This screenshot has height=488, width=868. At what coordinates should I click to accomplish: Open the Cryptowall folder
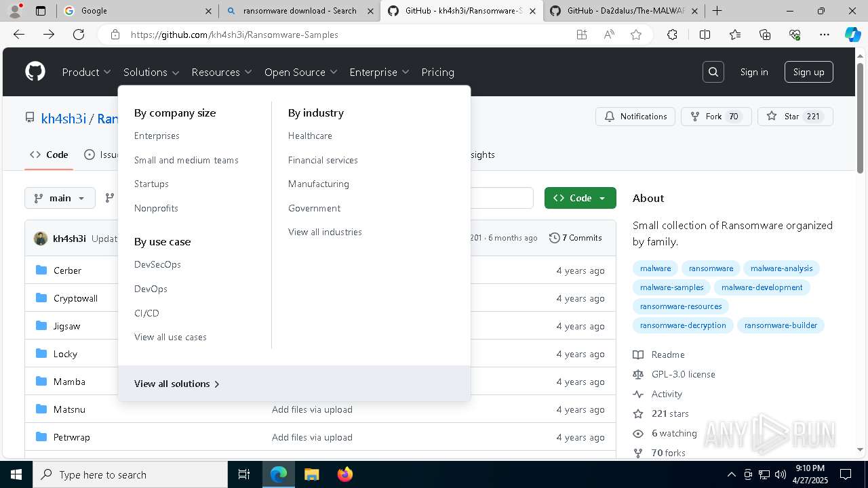tap(75, 298)
